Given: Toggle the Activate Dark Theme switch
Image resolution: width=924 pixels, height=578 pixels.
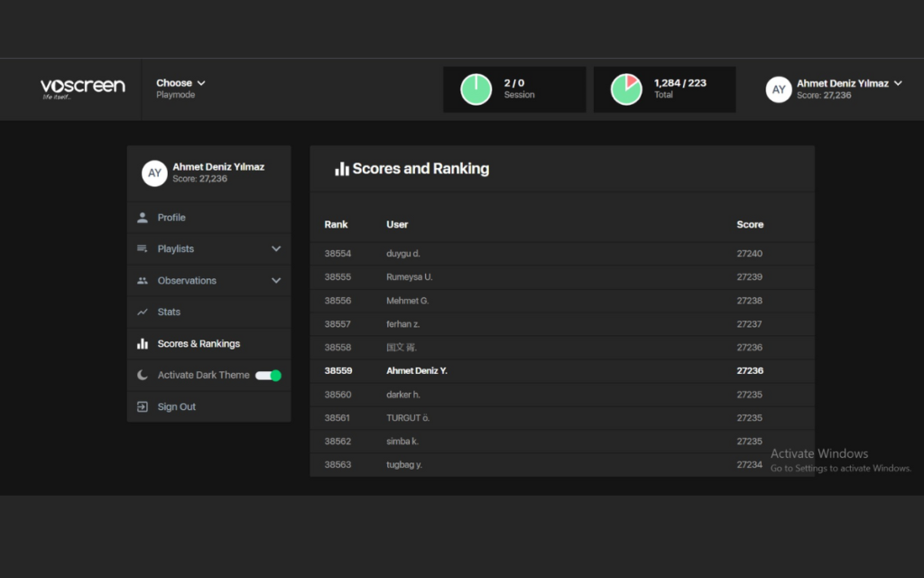Looking at the screenshot, I should click(268, 376).
